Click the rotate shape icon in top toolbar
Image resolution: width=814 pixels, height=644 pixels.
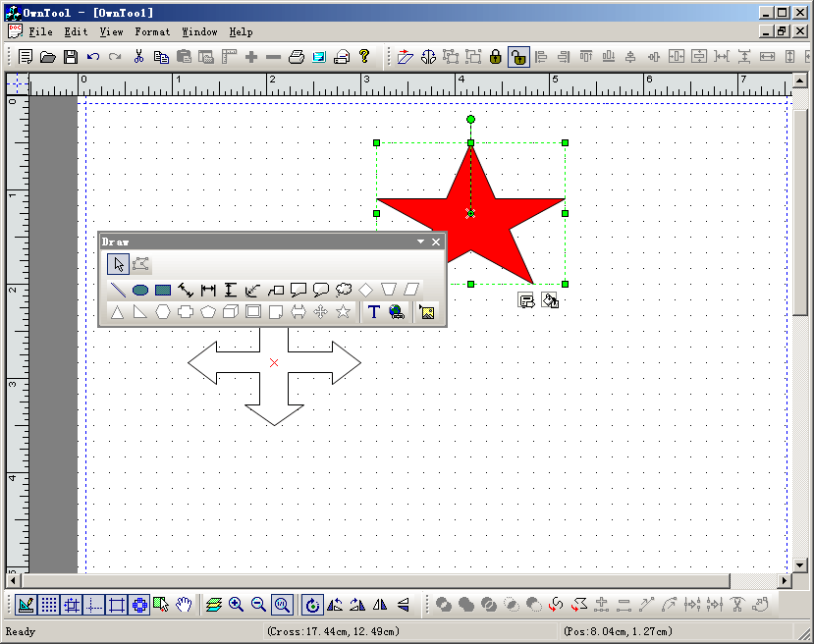pos(428,56)
